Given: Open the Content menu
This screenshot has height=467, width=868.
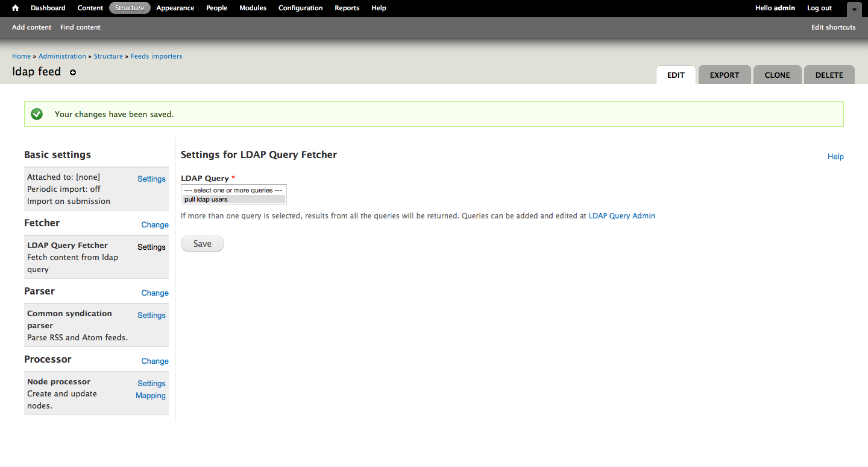Looking at the screenshot, I should pyautogui.click(x=90, y=8).
